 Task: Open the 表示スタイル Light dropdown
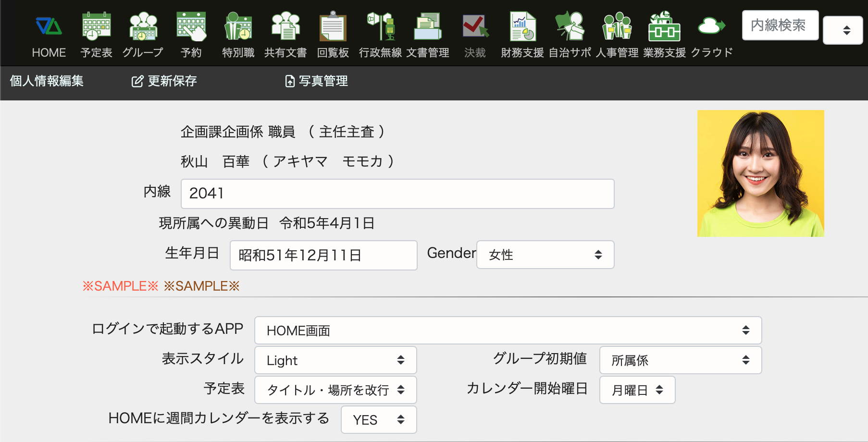[335, 360]
